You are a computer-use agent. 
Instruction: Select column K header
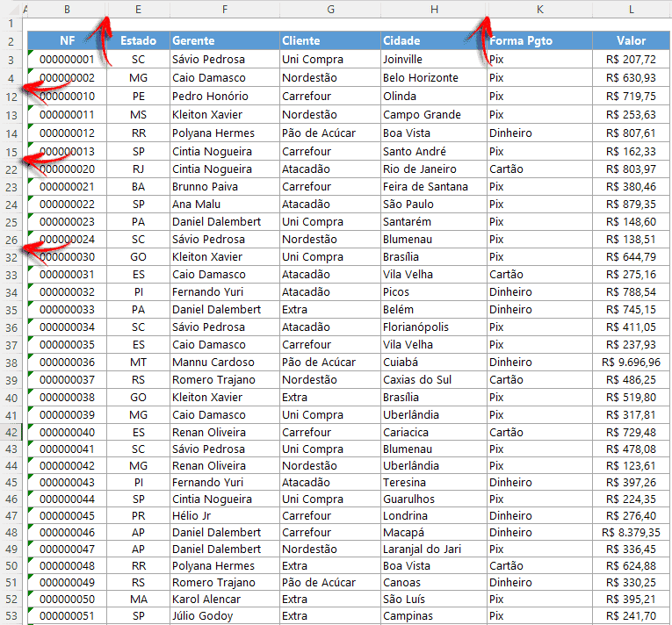tap(540, 10)
